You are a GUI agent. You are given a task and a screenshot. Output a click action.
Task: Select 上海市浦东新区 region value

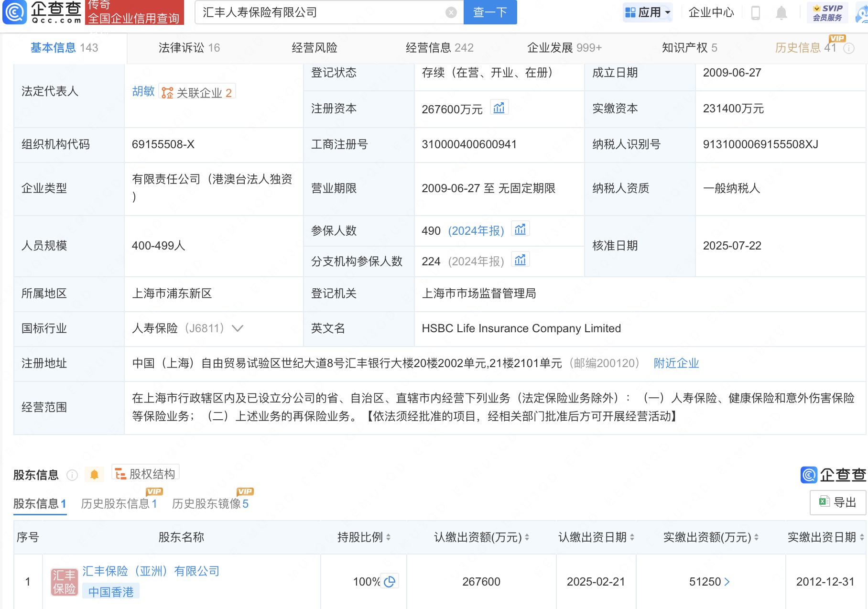172,293
